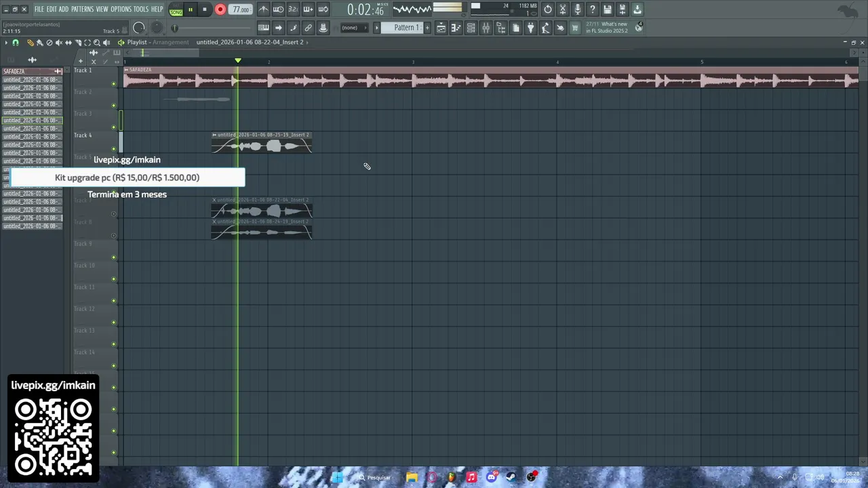Screen dimensions: 868x488
Task: Open the VIEW menu
Action: pos(102,9)
